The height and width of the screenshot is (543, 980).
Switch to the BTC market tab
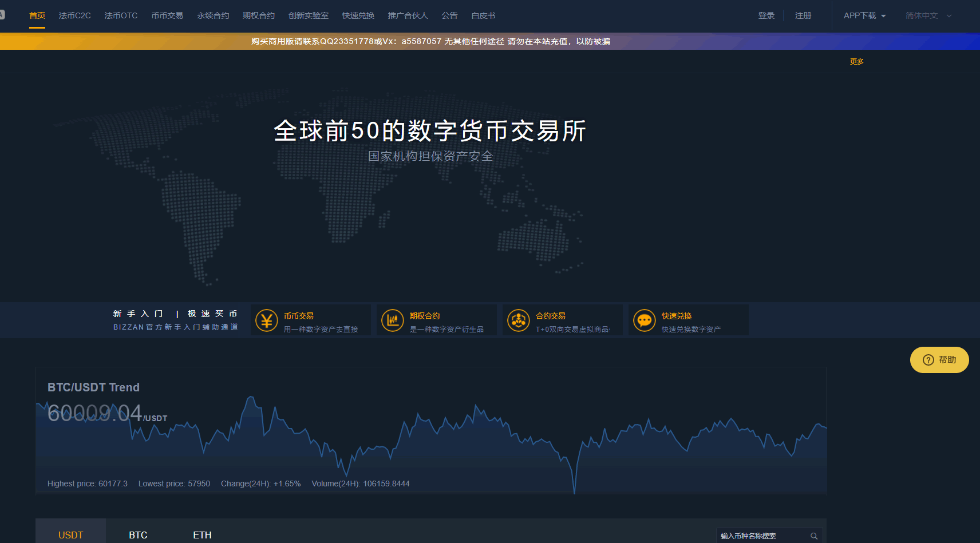click(138, 535)
